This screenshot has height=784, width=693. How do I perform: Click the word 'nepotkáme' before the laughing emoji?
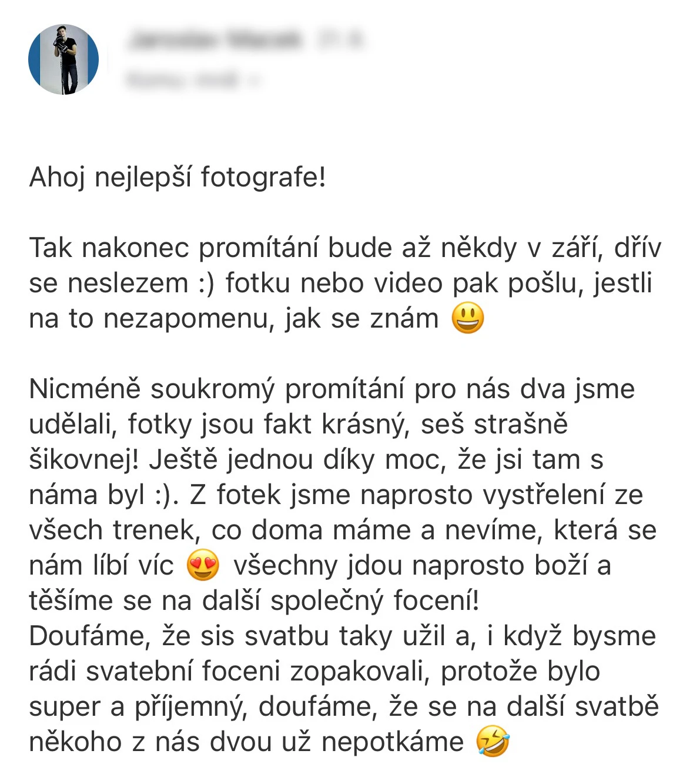tap(392, 742)
